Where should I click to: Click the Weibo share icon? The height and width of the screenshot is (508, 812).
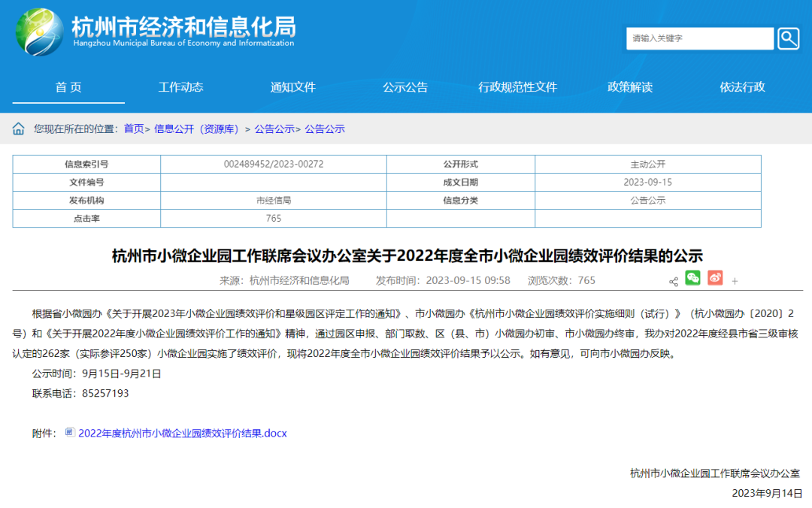pyautogui.click(x=714, y=278)
